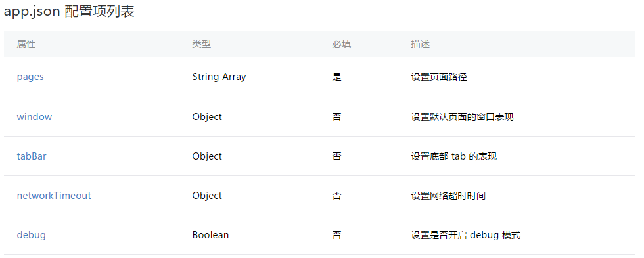
Task: Open the networkTimeout property link
Action: [54, 195]
